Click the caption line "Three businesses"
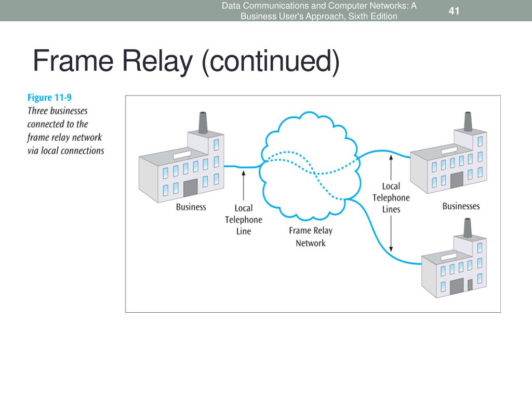This screenshot has height=399, width=532. 57,111
